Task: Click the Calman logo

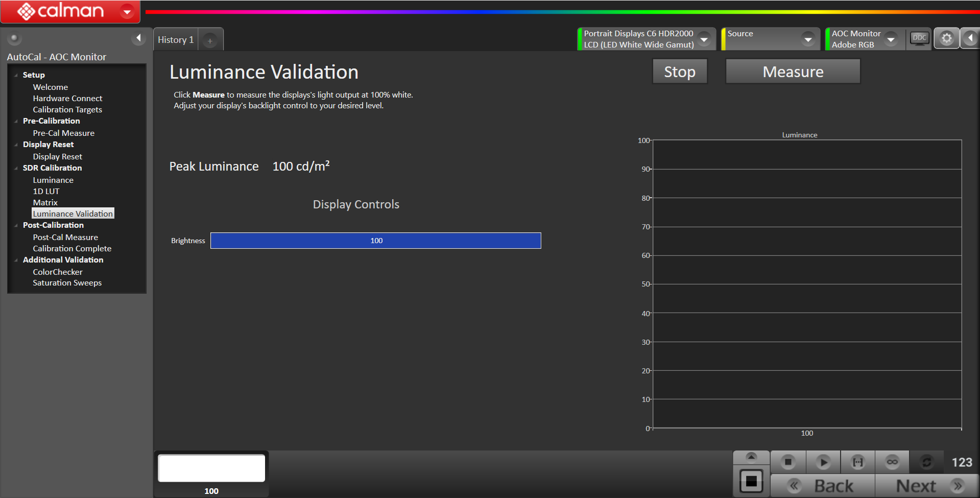Action: tap(60, 11)
